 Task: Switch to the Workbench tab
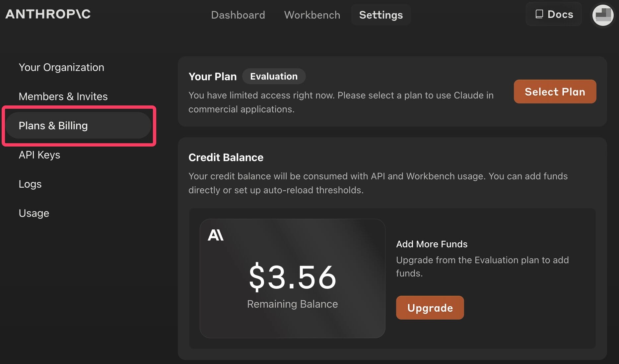[x=312, y=15]
